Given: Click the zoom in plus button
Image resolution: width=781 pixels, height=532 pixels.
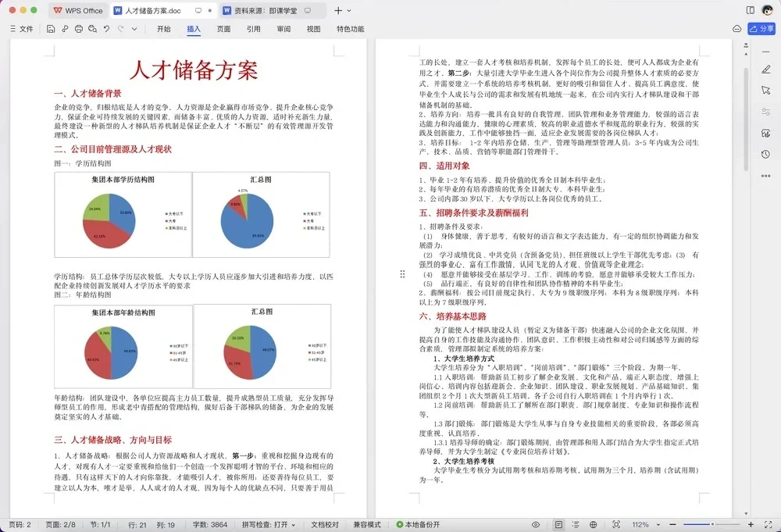Looking at the screenshot, I should click(x=751, y=524).
